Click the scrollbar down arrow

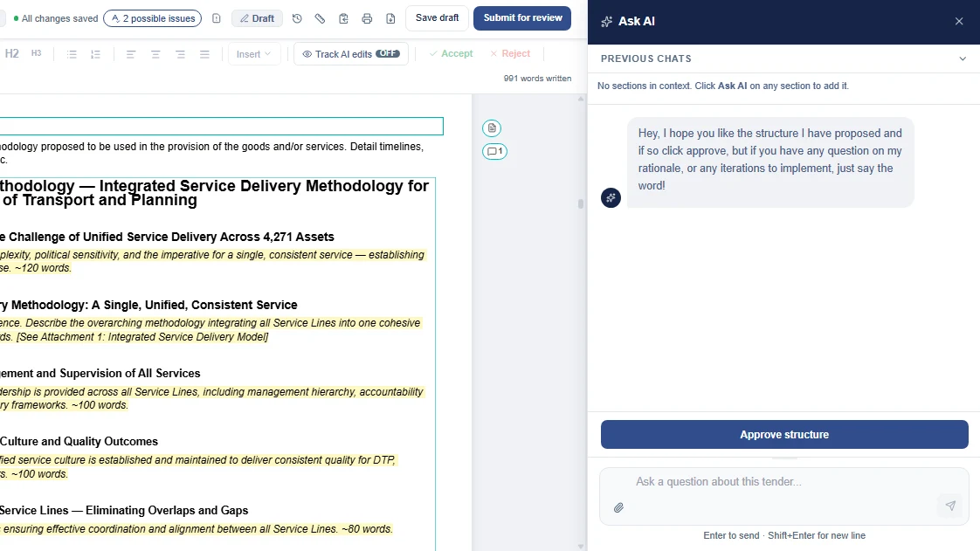(x=581, y=546)
